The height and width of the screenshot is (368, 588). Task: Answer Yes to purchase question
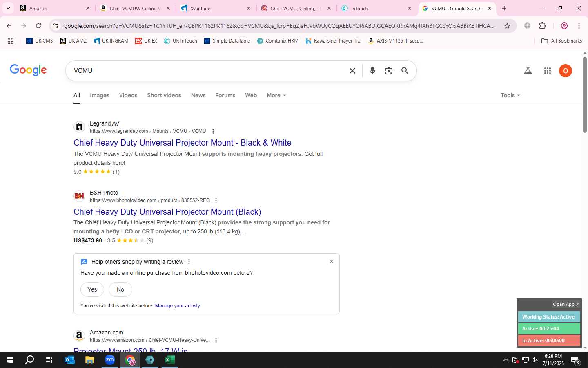tap(92, 289)
